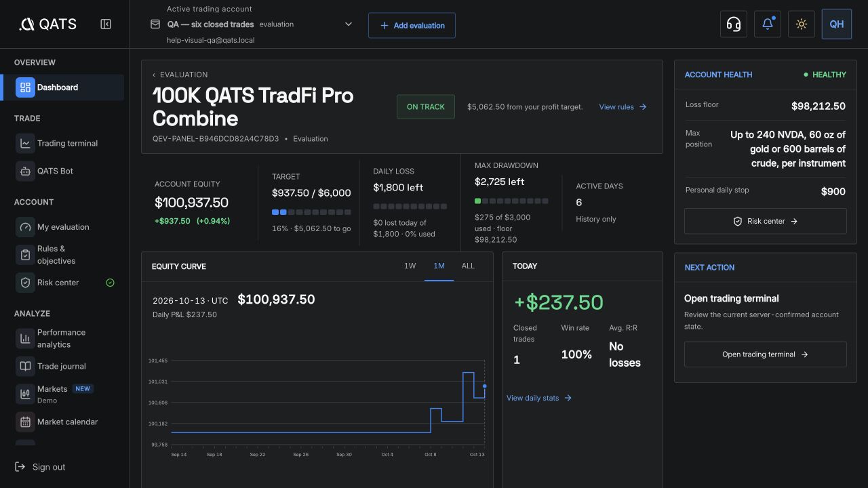
Task: Click the QATS logo
Action: pos(47,24)
